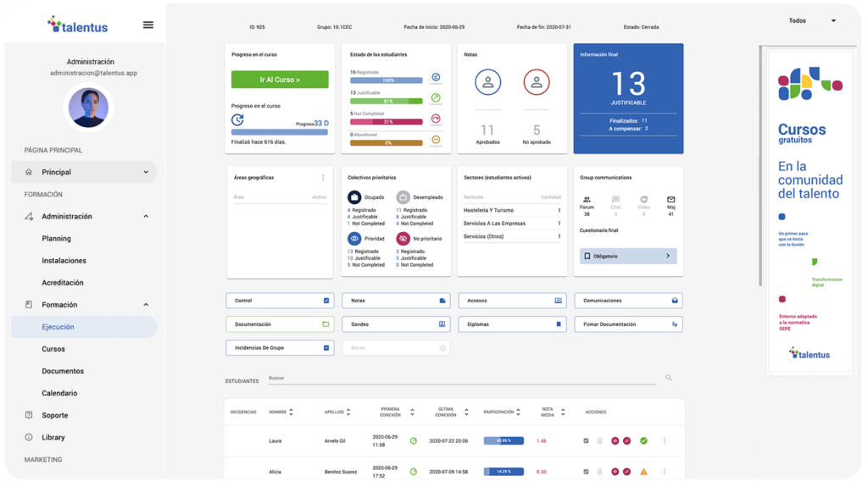The width and height of the screenshot is (868, 481).
Task: Click the talentus logo in sidebar
Action: click(x=77, y=25)
